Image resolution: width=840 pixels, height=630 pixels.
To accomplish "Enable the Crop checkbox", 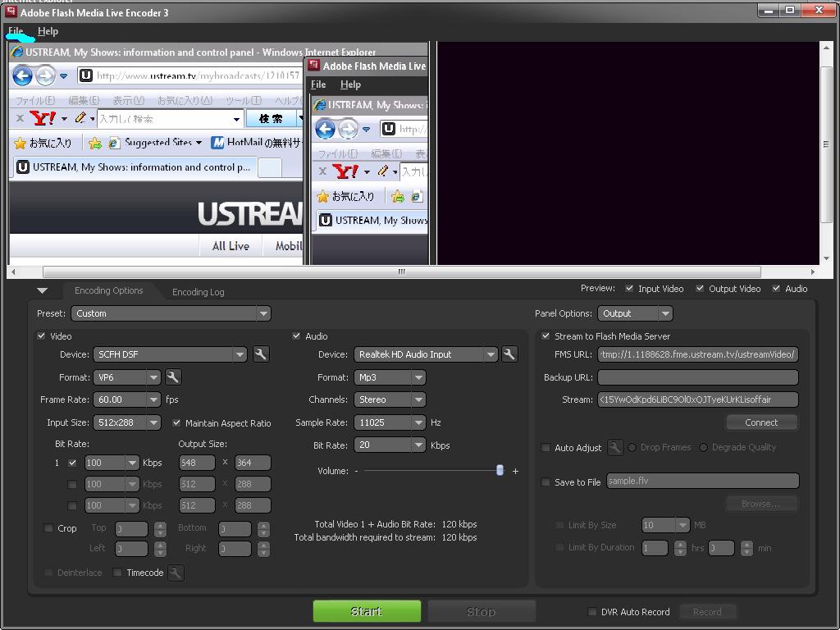I will pos(48,528).
